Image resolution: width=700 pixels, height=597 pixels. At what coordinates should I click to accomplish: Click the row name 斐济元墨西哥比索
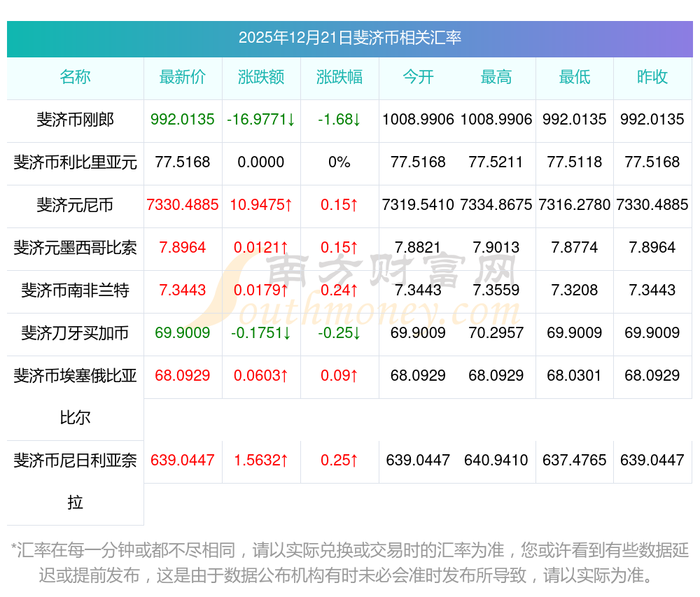click(75, 248)
